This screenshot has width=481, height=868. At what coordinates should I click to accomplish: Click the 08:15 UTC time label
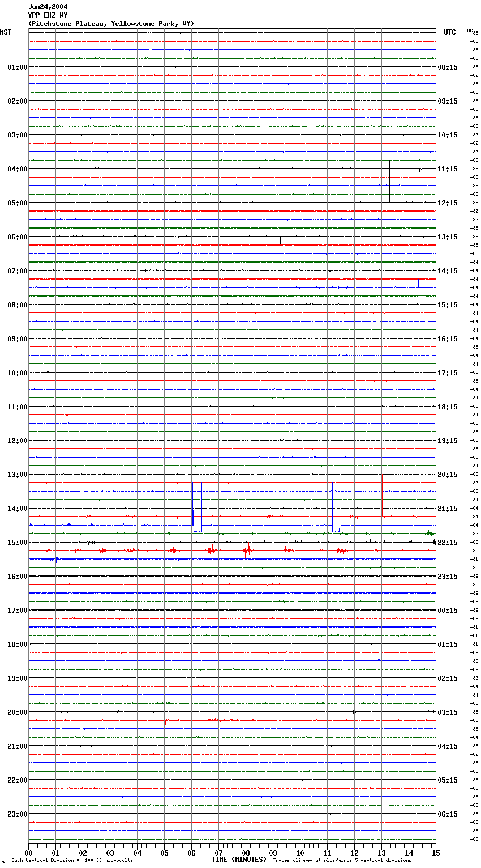(448, 67)
